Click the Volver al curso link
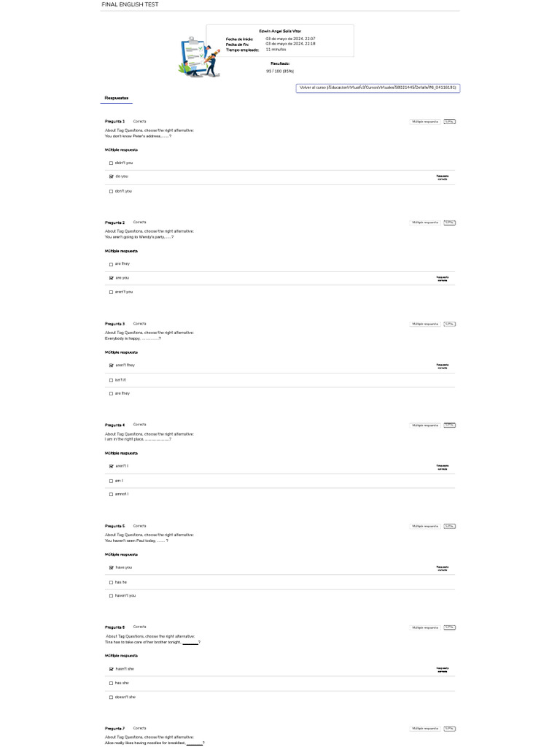This screenshot has width=560, height=747. coord(378,88)
